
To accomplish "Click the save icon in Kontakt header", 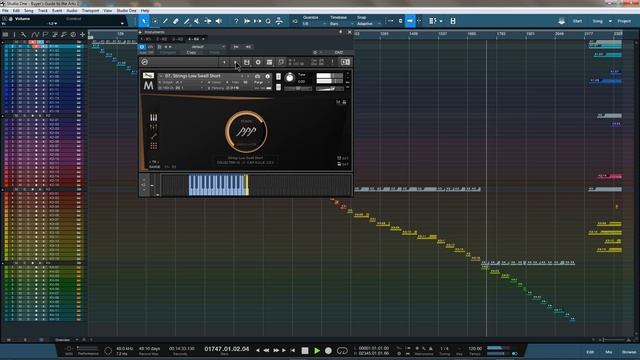I will [x=247, y=62].
